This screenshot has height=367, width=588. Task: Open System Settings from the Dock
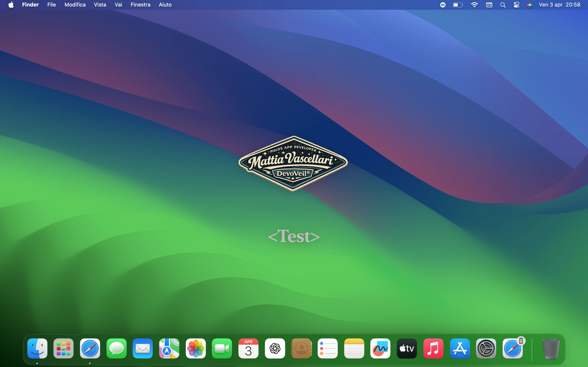(486, 349)
